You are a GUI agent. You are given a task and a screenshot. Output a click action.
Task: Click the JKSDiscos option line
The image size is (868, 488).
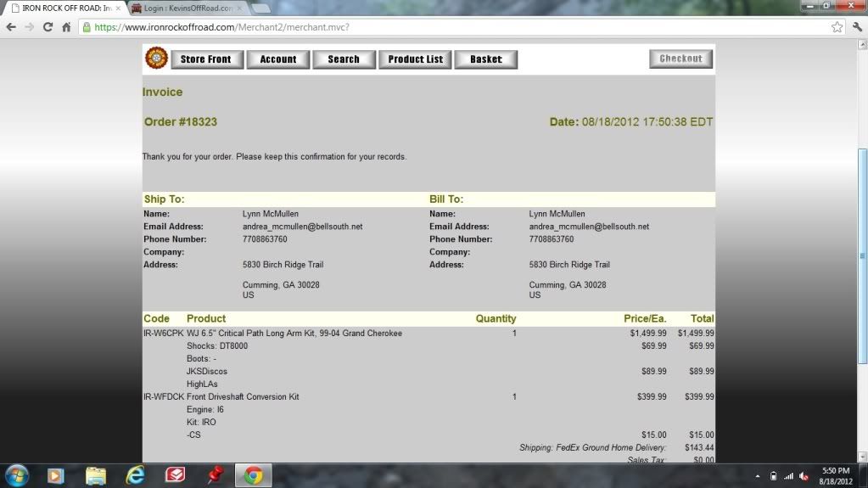(207, 371)
